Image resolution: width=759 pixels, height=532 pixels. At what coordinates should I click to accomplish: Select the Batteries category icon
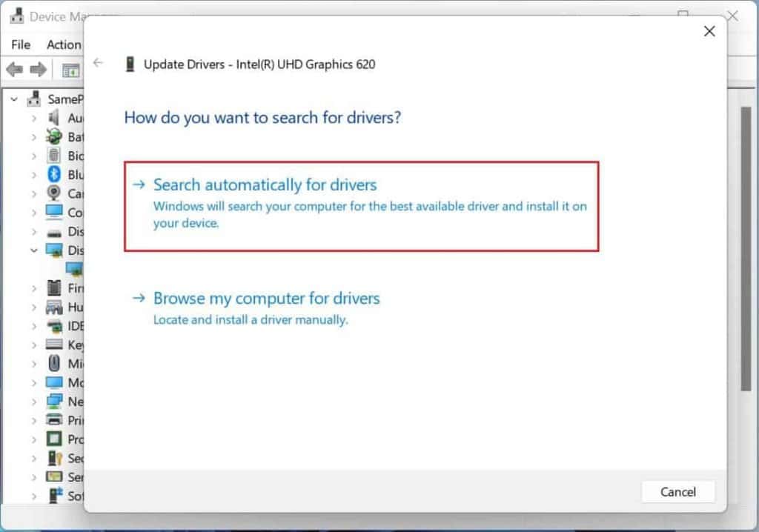(x=53, y=136)
